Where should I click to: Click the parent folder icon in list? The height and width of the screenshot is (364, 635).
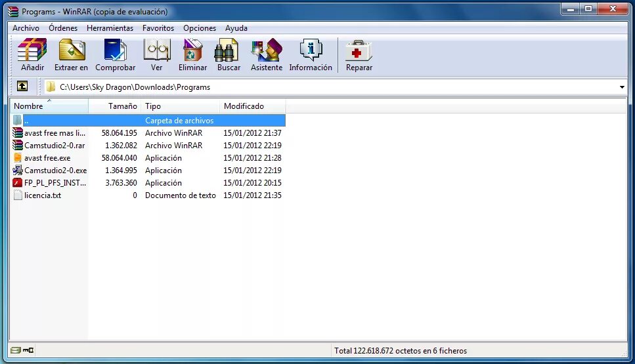pyautogui.click(x=17, y=120)
